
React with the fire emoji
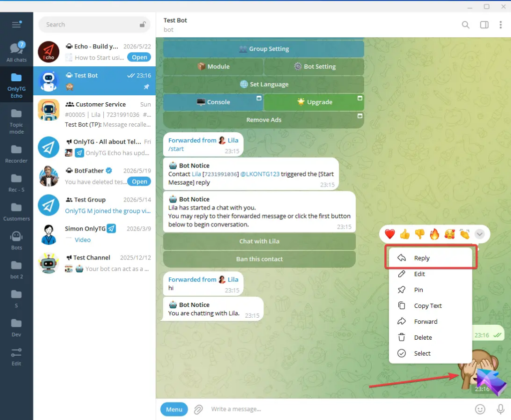pos(435,234)
